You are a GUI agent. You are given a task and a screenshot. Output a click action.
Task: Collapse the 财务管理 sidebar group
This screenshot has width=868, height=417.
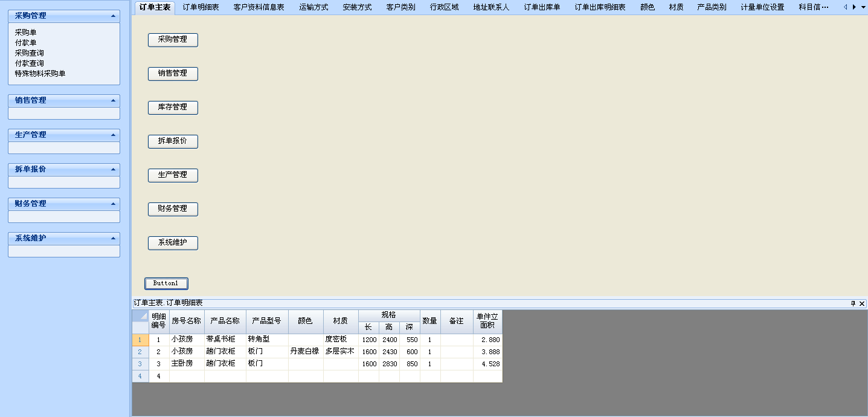pyautogui.click(x=113, y=204)
